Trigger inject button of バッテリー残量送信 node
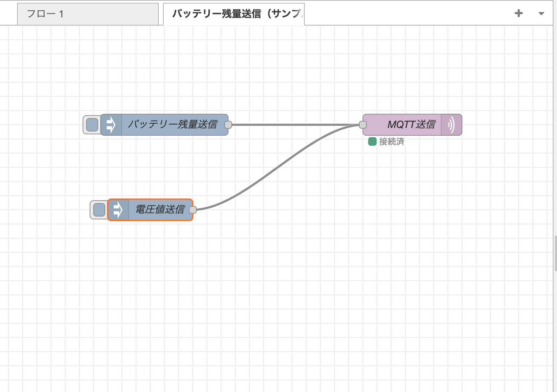Viewport: 557px width, 392px height. coord(92,125)
